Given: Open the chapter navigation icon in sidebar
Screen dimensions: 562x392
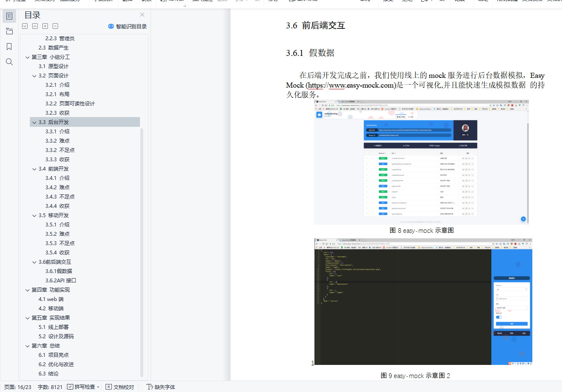Looking at the screenshot, I should (9, 31).
